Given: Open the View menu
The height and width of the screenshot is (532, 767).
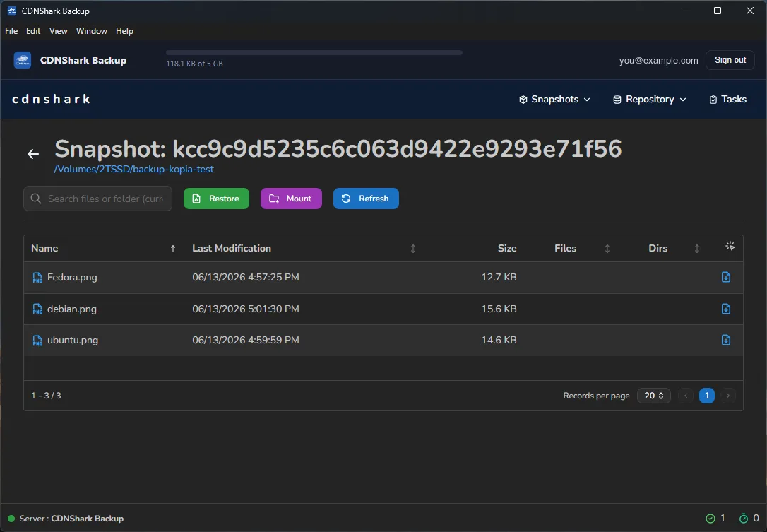Looking at the screenshot, I should (58, 31).
